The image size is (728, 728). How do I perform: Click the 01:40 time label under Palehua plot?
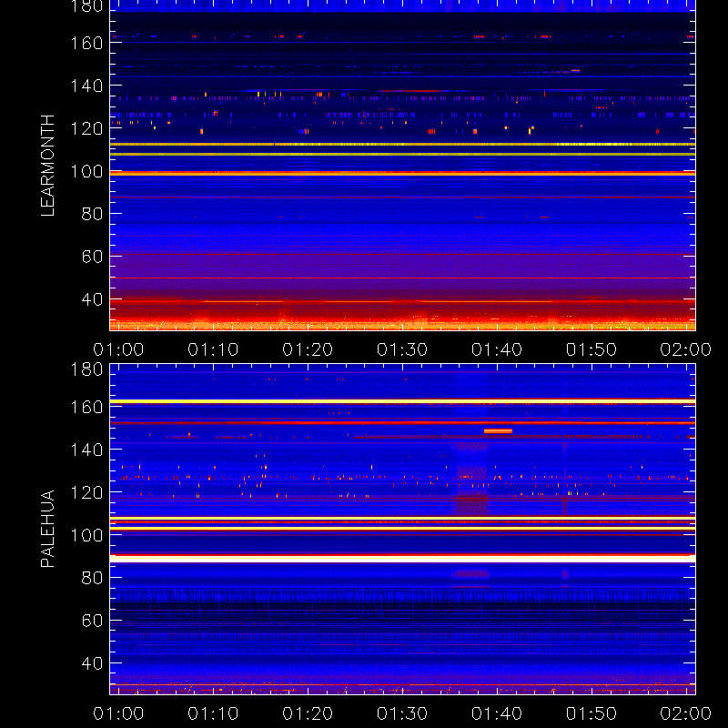(x=497, y=713)
